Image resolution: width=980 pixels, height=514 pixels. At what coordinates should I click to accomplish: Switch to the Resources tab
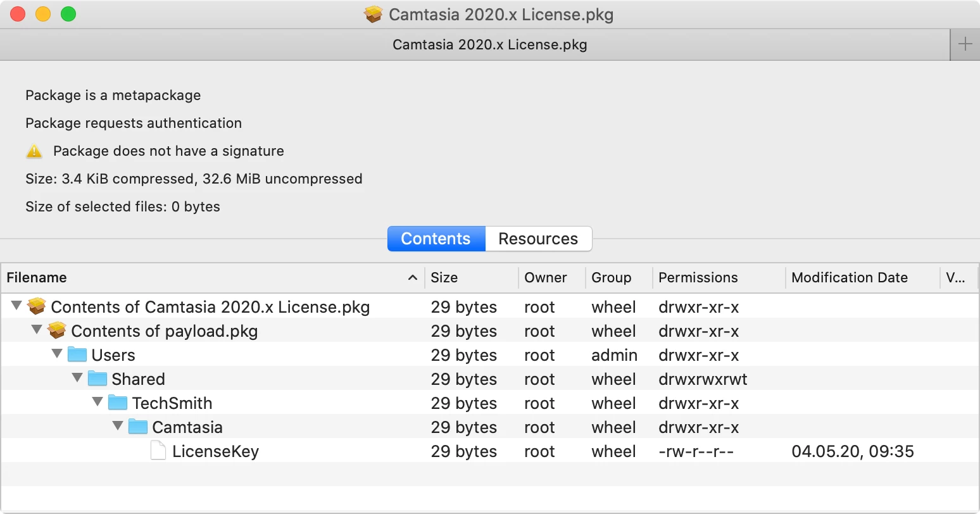538,239
